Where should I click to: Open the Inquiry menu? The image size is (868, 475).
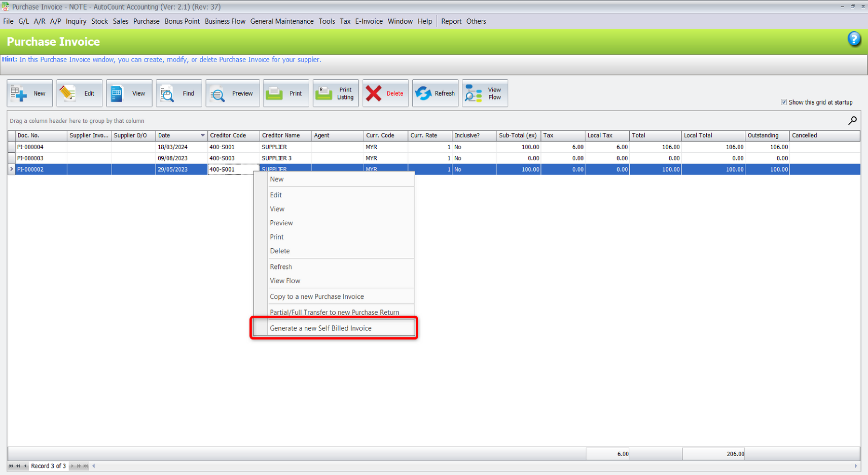76,21
